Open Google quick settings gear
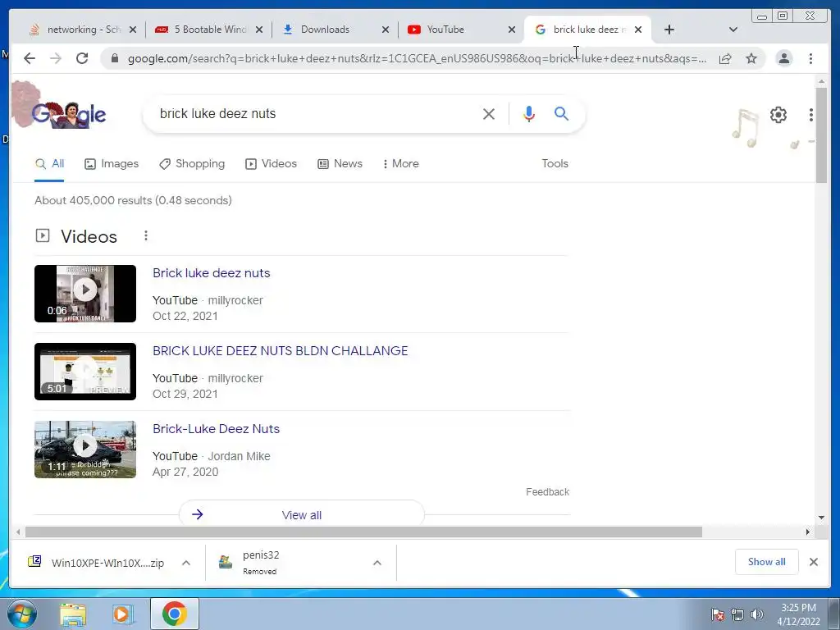The height and width of the screenshot is (630, 840). (x=778, y=115)
